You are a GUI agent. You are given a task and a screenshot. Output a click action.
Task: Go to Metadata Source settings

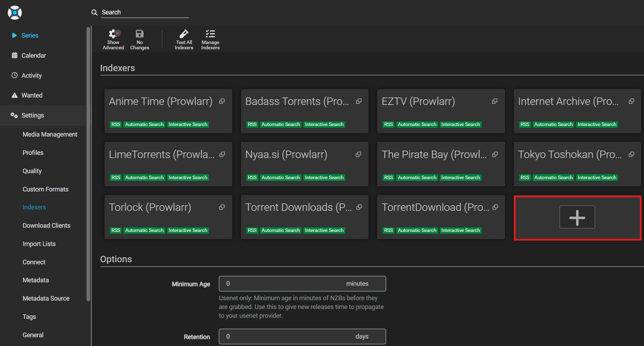(x=46, y=298)
